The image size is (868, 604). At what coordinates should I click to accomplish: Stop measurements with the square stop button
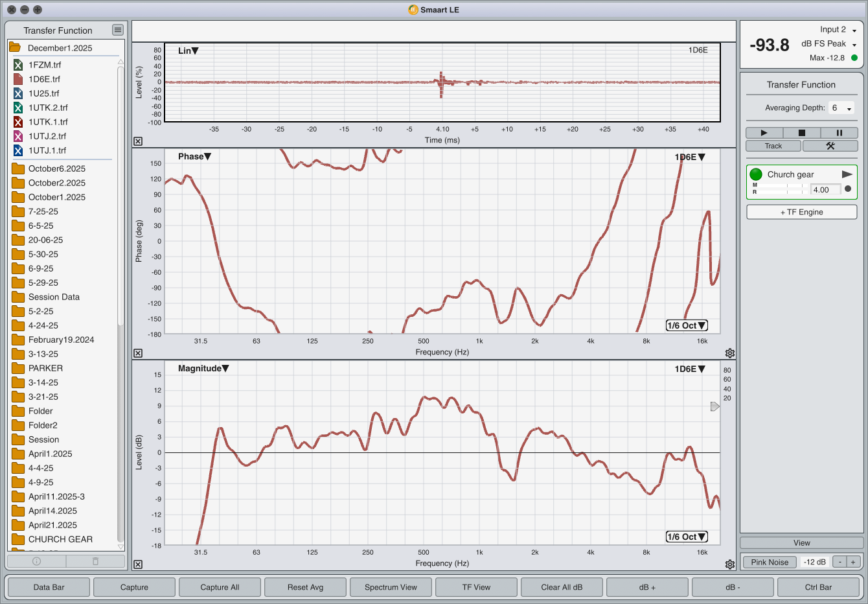tap(801, 133)
